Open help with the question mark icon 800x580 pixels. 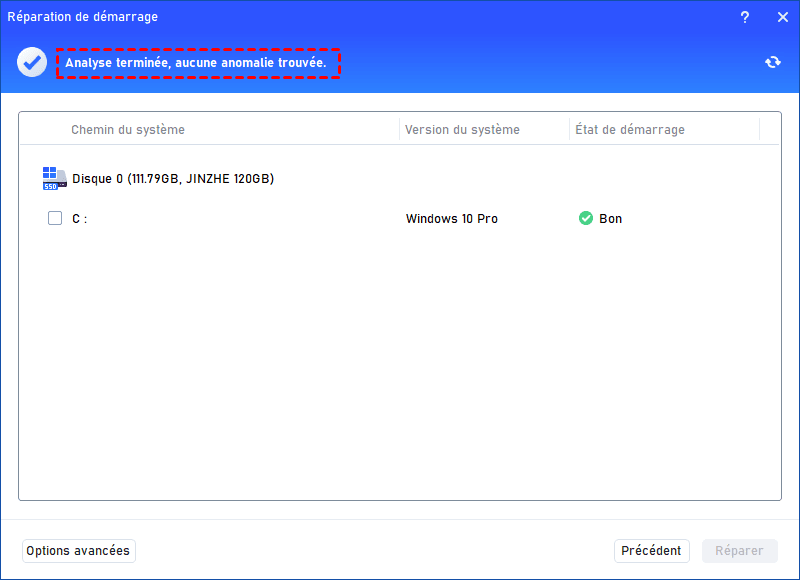[x=745, y=17]
